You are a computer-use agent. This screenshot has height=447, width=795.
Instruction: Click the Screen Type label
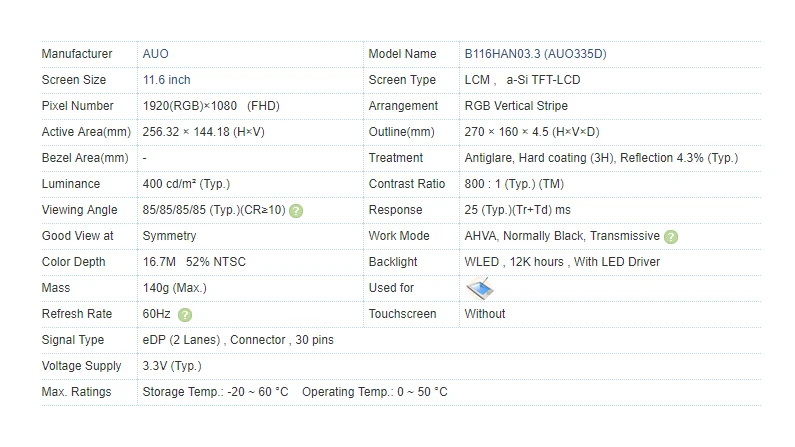pyautogui.click(x=402, y=80)
